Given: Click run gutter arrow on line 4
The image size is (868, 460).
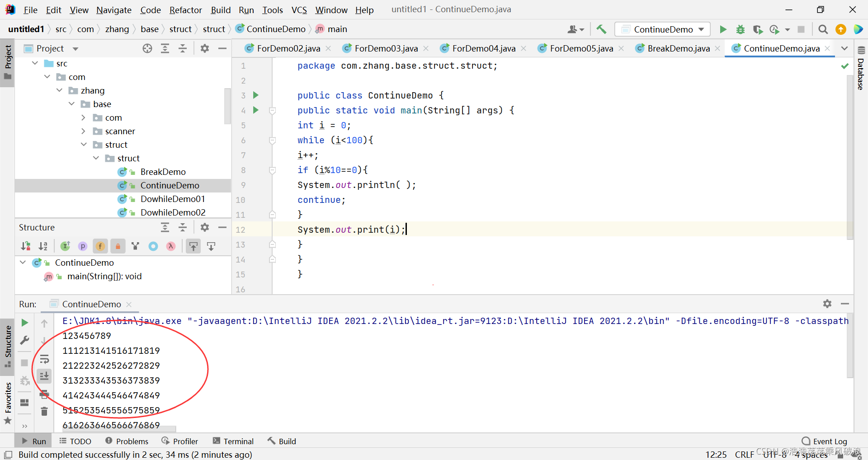Looking at the screenshot, I should 256,110.
